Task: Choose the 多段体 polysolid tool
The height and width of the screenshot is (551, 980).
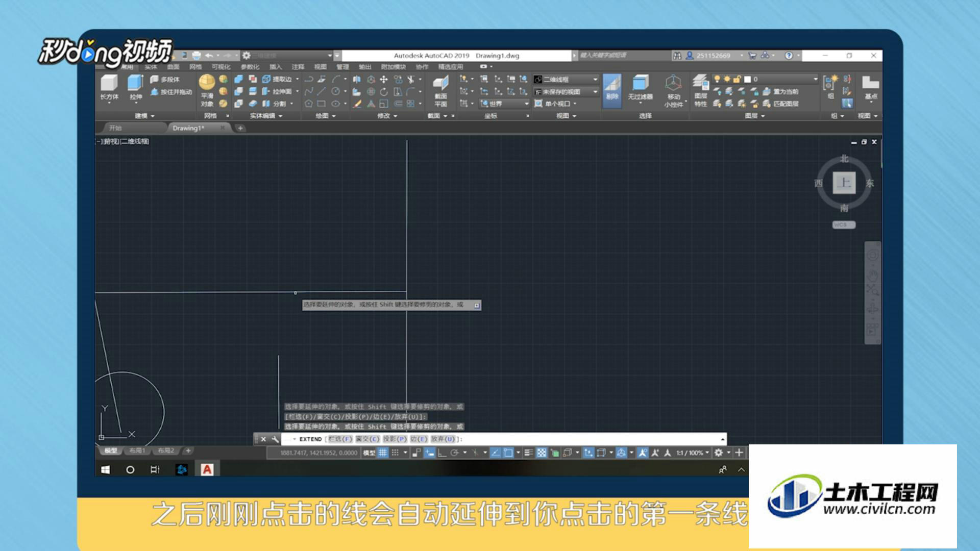Action: coord(165,80)
